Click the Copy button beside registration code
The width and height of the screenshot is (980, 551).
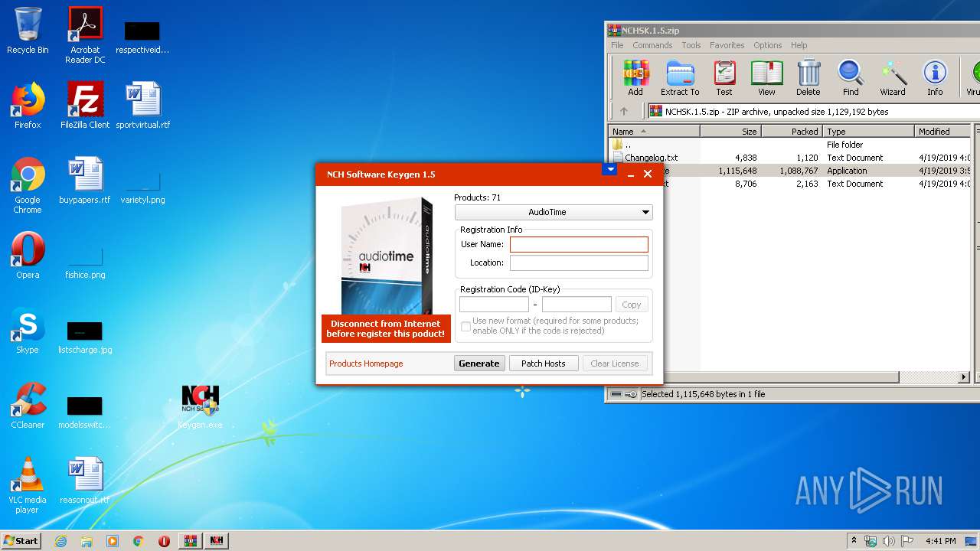click(632, 305)
